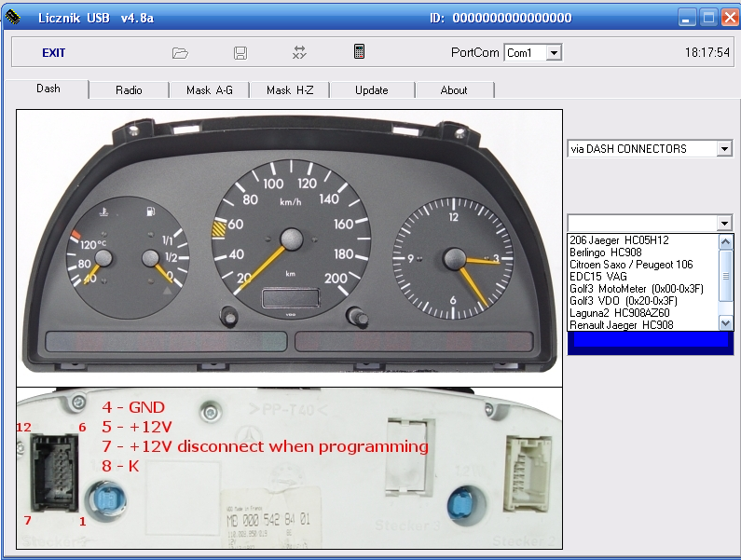Viewport: 741px width, 560px height.
Task: Click the blue progress bar area
Action: (650, 342)
